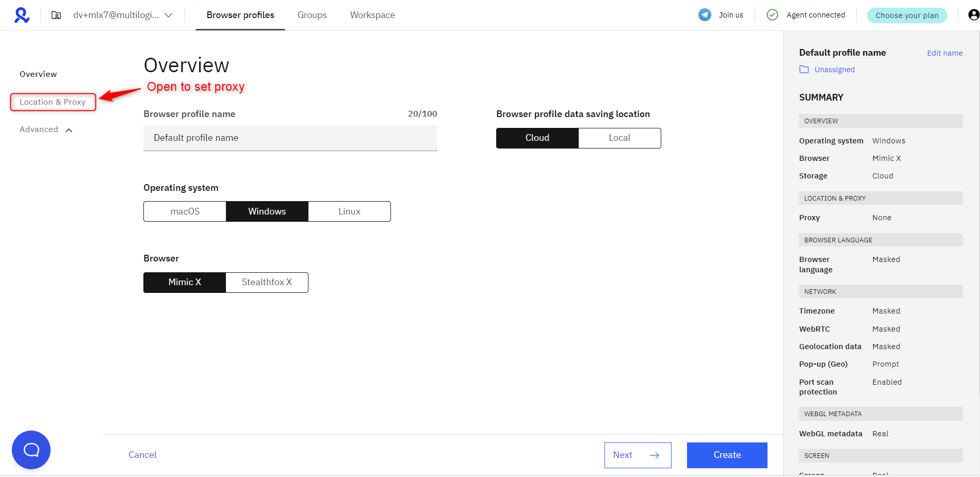Choose Linux as operating system
The height and width of the screenshot is (477, 980).
click(x=349, y=211)
